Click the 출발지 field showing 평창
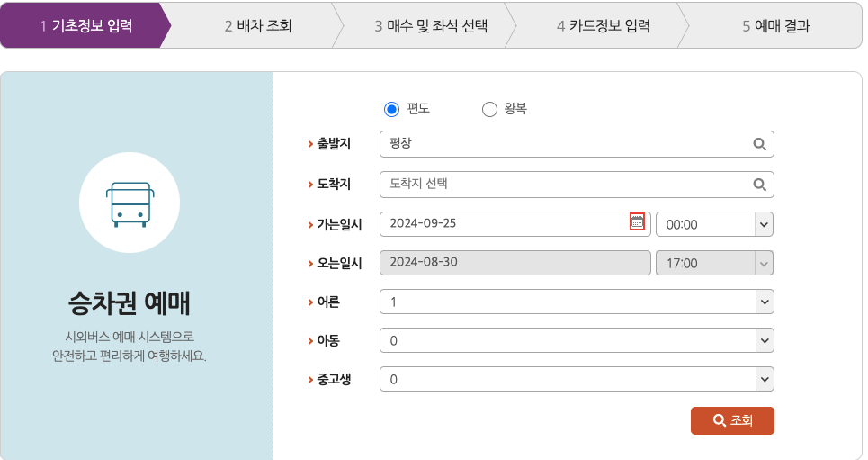This screenshot has width=868, height=460. pyautogui.click(x=577, y=144)
